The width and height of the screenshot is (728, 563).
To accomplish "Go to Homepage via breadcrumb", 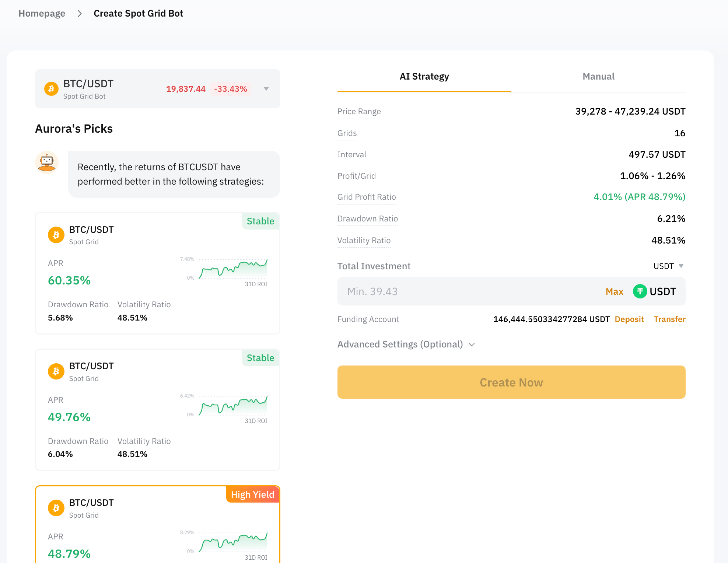I will pyautogui.click(x=42, y=14).
